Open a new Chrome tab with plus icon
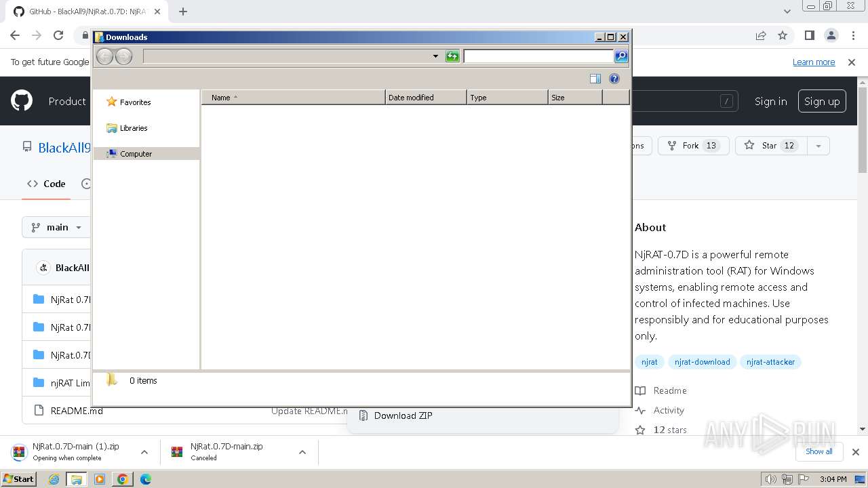This screenshot has width=868, height=488. coord(183,12)
